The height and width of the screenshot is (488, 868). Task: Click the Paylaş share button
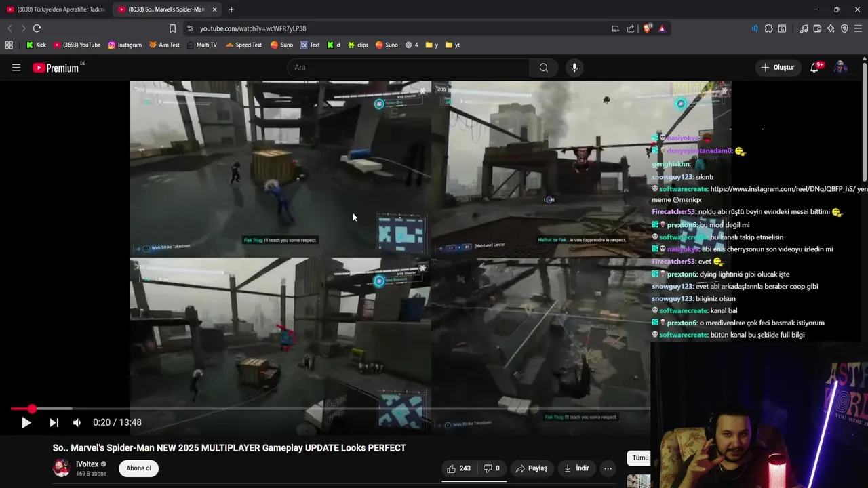[x=532, y=468]
